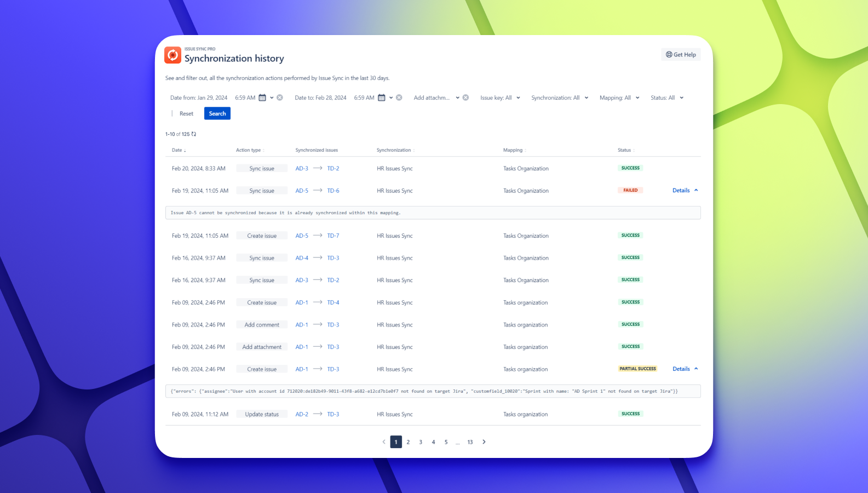The width and height of the screenshot is (868, 493).
Task: Go to previous page of results
Action: (x=384, y=442)
